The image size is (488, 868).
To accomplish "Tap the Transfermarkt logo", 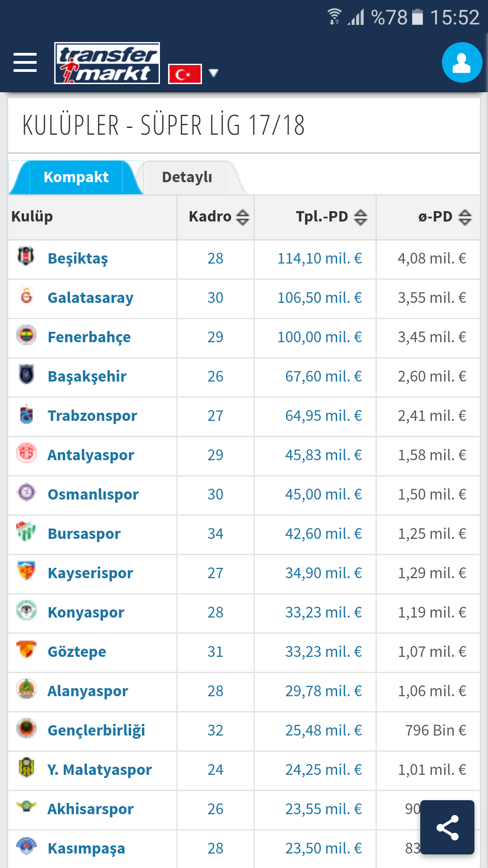I will (x=107, y=63).
